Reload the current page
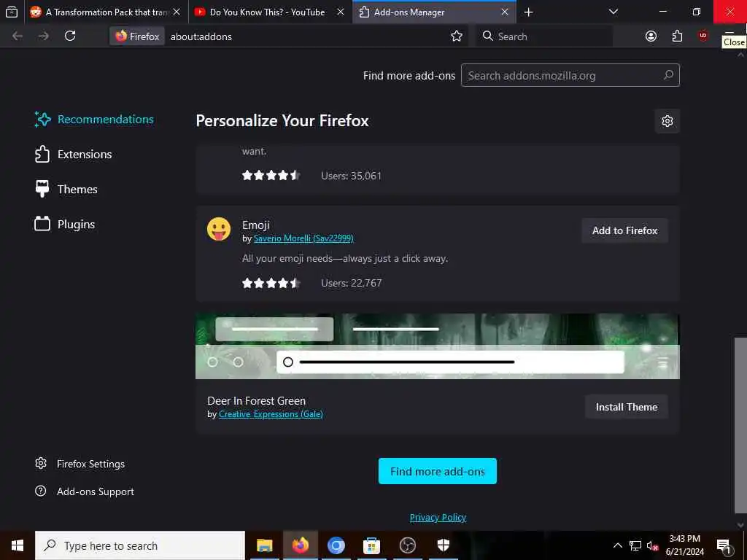 coord(70,36)
